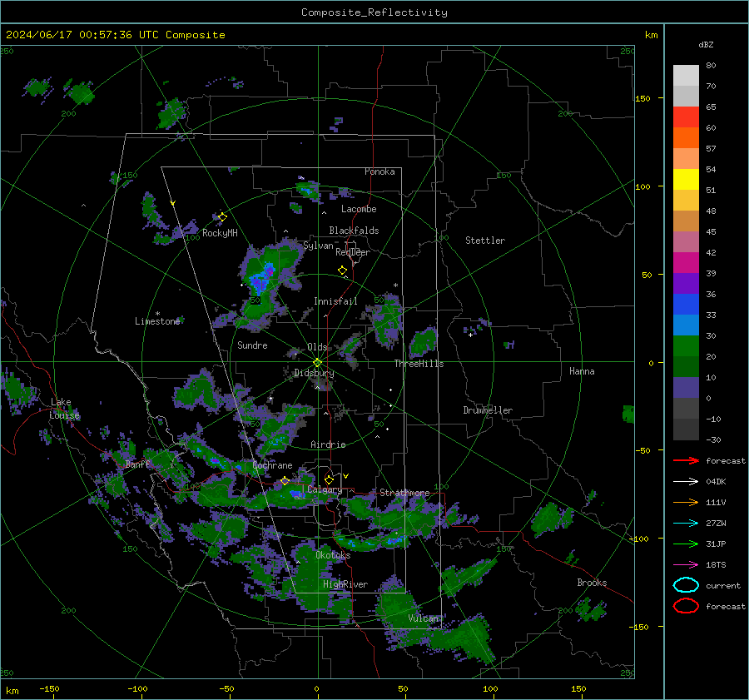The image size is (749, 700).
Task: Select the cyan 27ZW arrow in the legend
Action: [x=686, y=524]
